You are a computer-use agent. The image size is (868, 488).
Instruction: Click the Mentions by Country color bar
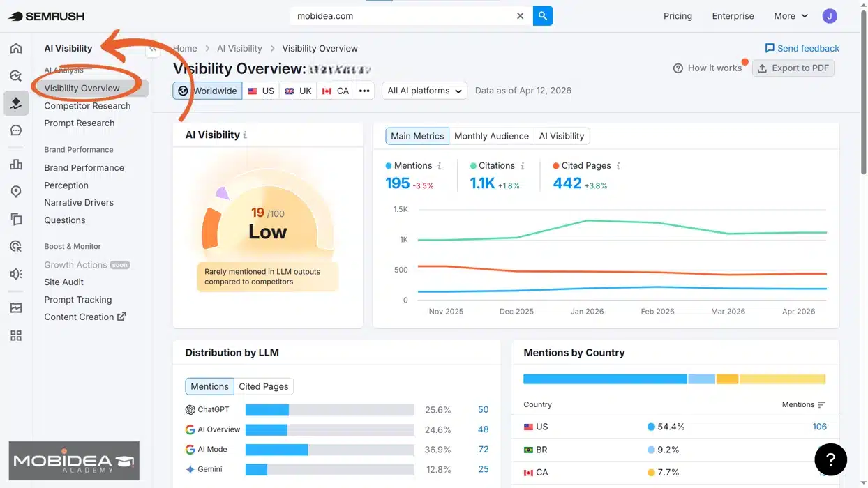tap(674, 379)
